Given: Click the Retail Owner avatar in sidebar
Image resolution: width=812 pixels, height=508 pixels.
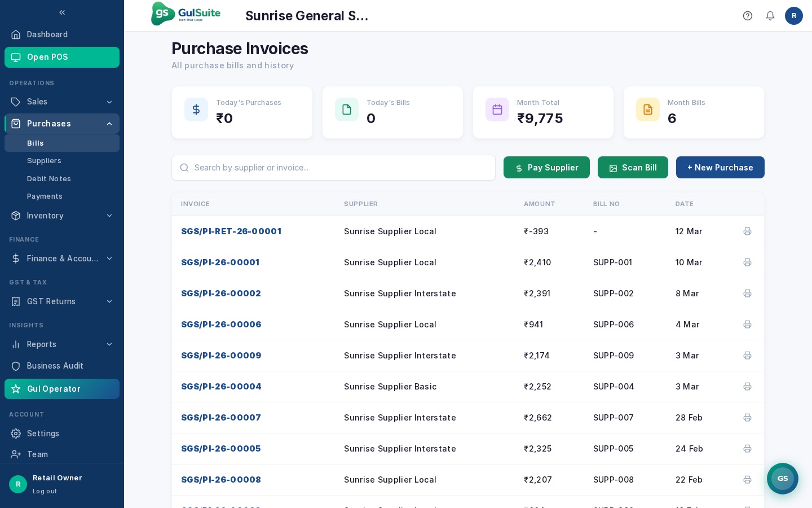Looking at the screenshot, I should tap(18, 484).
